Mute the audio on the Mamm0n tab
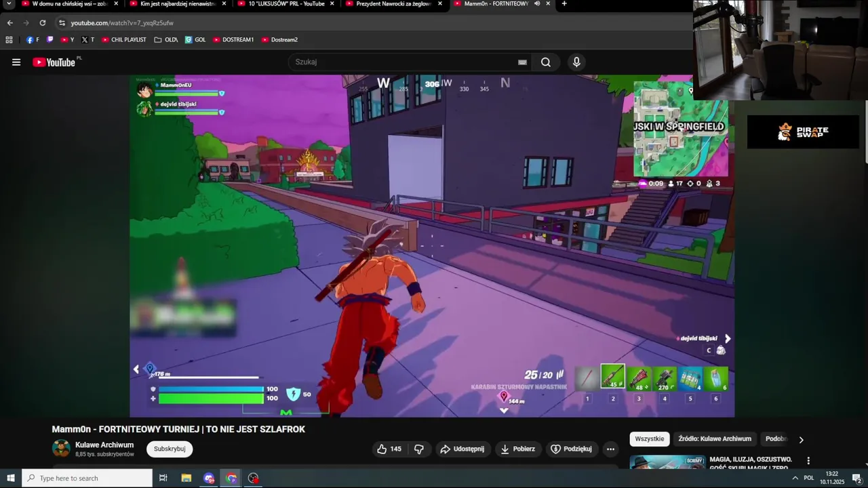This screenshot has width=868, height=488. click(x=537, y=3)
